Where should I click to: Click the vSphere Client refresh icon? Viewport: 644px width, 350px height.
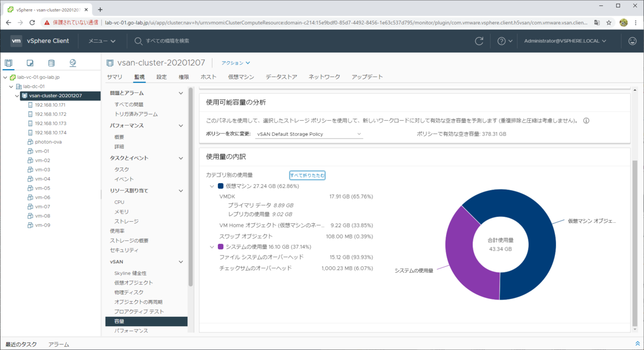(479, 41)
